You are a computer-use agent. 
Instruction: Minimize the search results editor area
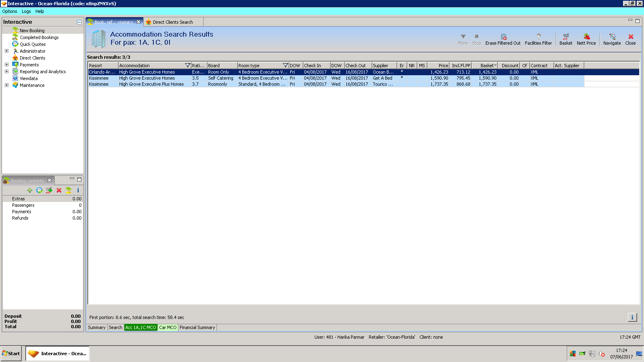[630, 20]
